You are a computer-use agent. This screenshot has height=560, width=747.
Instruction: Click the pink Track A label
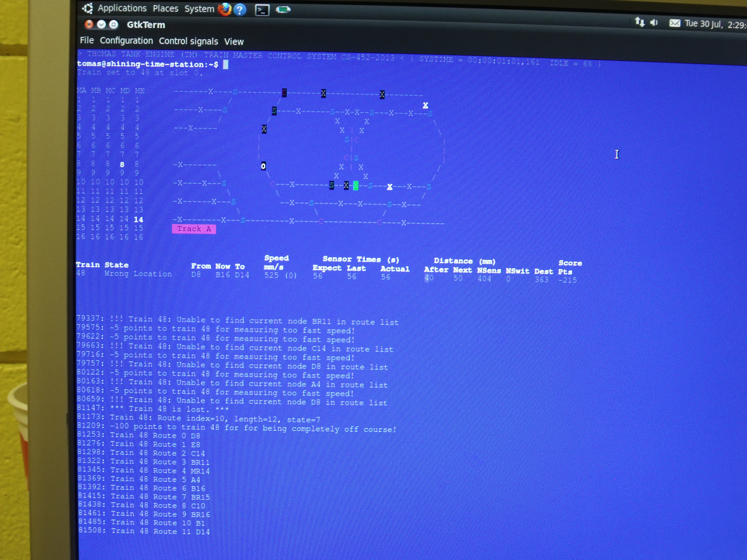pos(194,229)
